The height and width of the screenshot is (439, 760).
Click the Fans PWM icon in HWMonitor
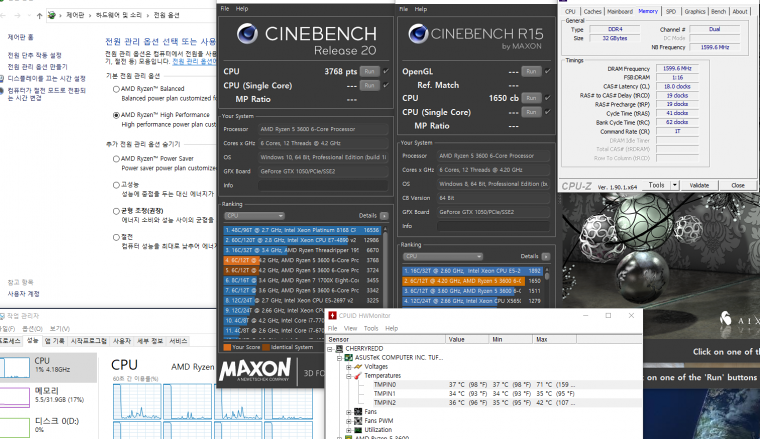click(358, 421)
